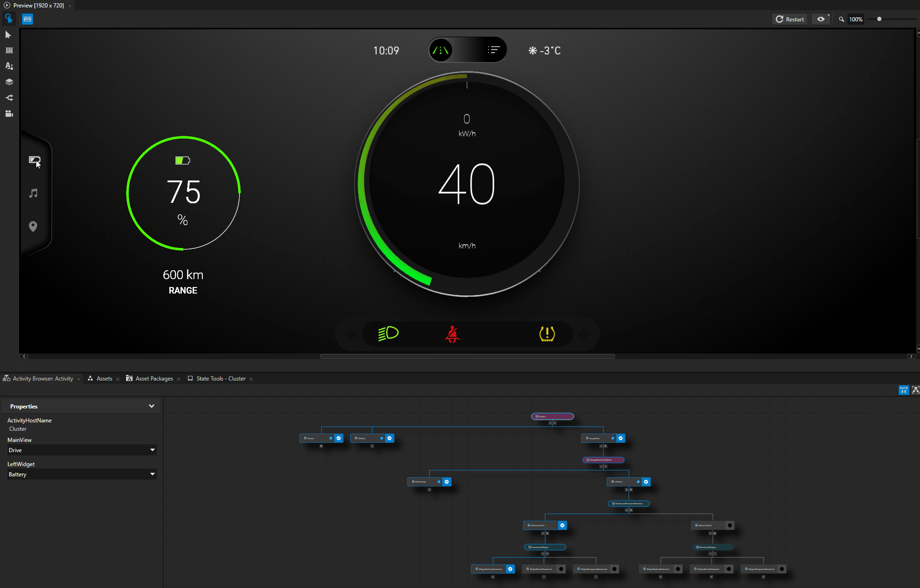
Task: Click the camera/video icon in sidebar
Action: (9, 114)
